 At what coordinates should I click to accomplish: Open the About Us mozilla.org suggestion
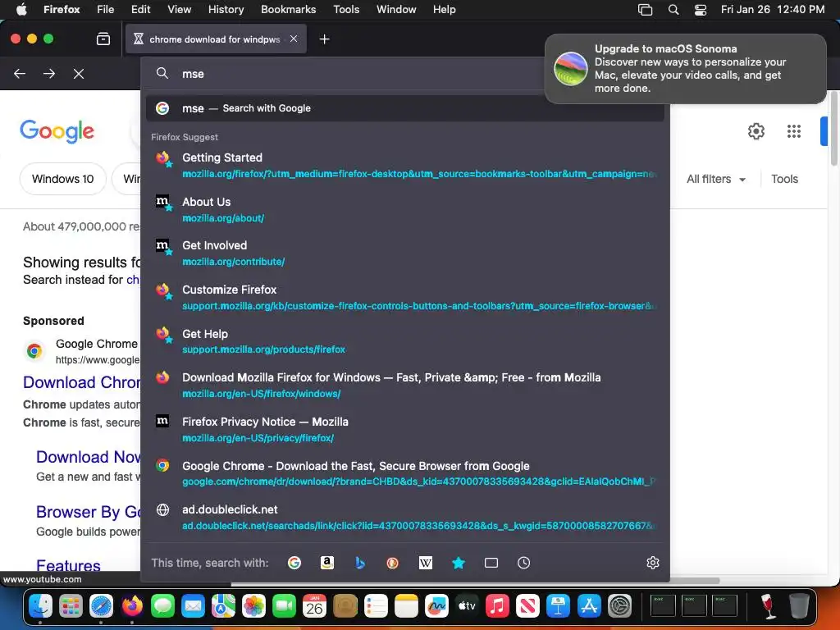coord(405,209)
